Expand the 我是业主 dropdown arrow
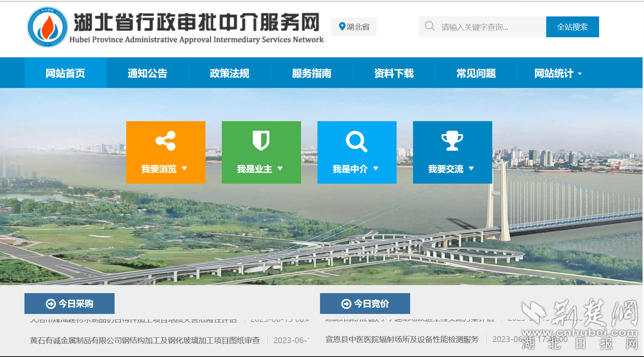The height and width of the screenshot is (357, 644). click(280, 169)
